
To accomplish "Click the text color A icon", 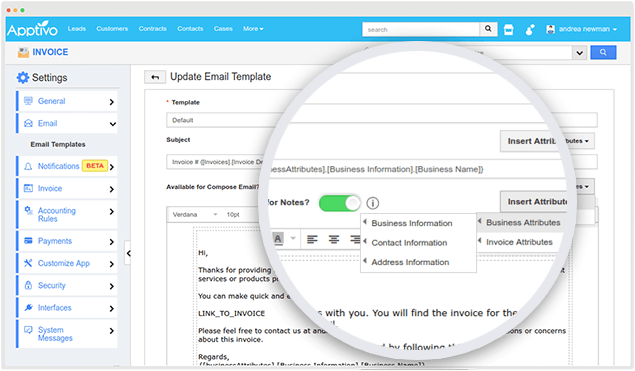I will (278, 239).
